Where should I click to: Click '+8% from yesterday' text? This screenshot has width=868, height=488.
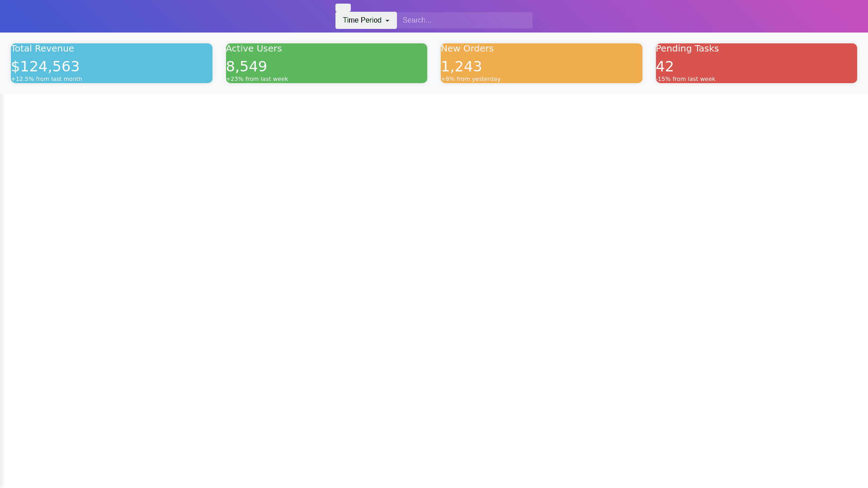471,79
